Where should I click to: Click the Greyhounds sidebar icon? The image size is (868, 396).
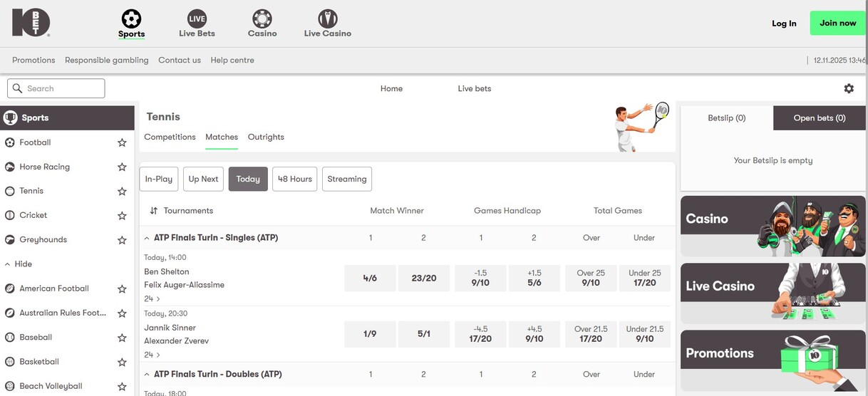pos(10,240)
